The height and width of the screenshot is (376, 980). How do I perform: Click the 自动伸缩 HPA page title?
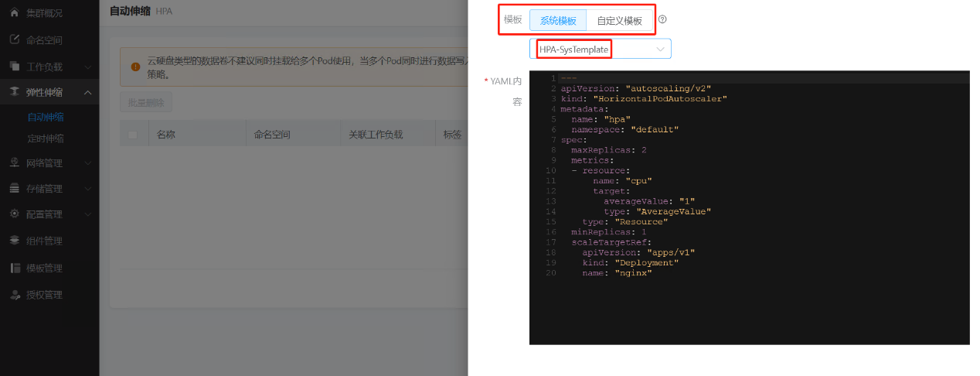point(141,12)
